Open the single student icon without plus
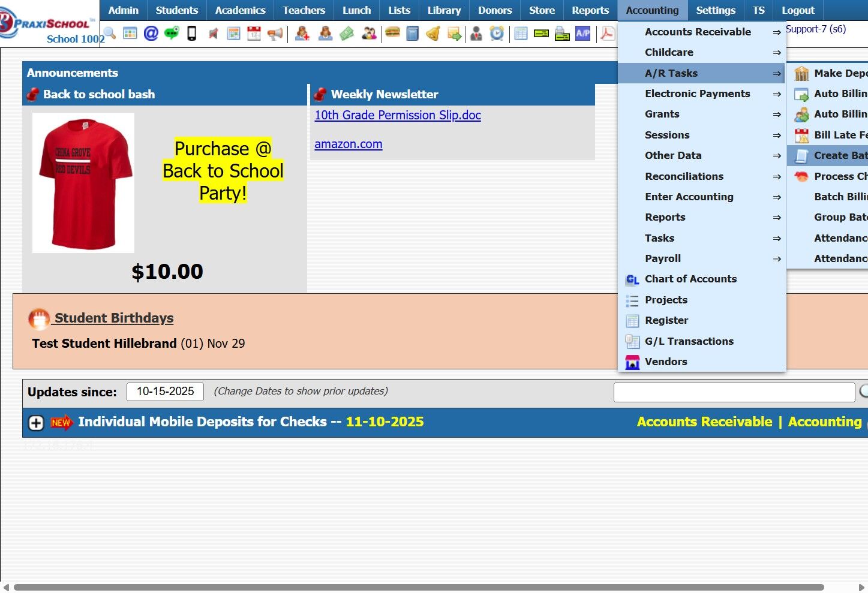868x593 pixels. tap(325, 33)
